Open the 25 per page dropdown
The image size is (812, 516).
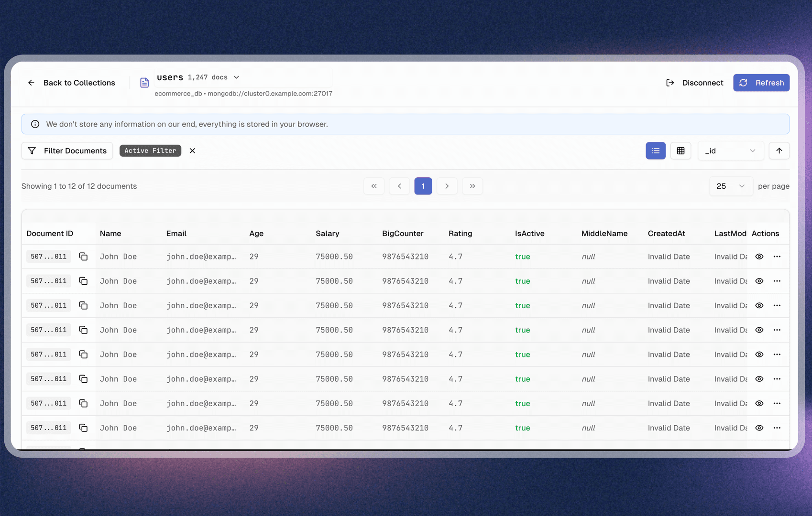pos(730,186)
